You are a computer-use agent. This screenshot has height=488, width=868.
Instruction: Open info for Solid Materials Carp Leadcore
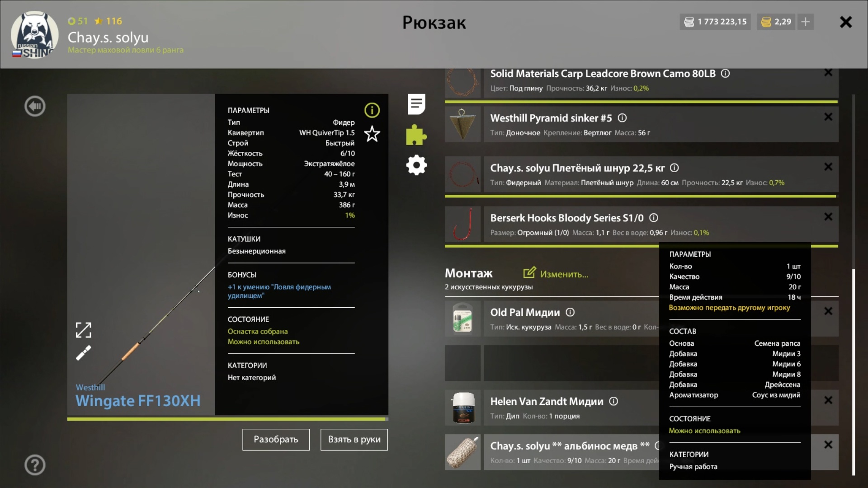[x=725, y=73]
